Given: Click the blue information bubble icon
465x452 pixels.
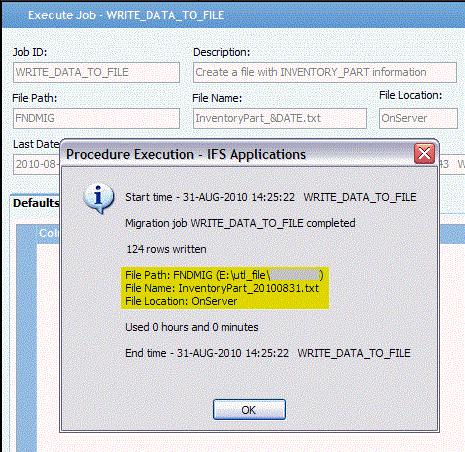Looking at the screenshot, I should click(99, 198).
